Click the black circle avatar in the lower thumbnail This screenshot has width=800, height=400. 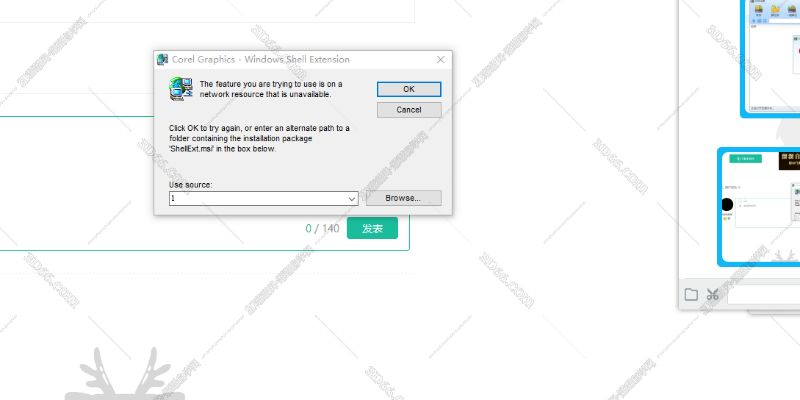click(726, 204)
